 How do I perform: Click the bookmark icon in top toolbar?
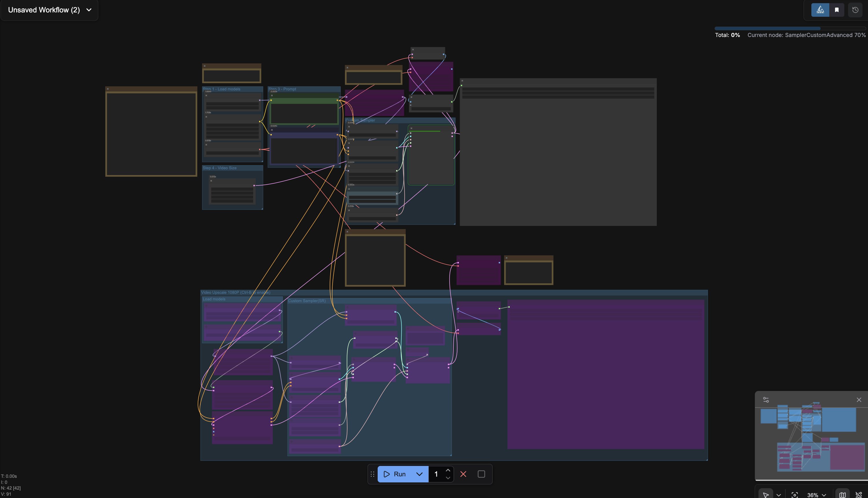pyautogui.click(x=837, y=10)
